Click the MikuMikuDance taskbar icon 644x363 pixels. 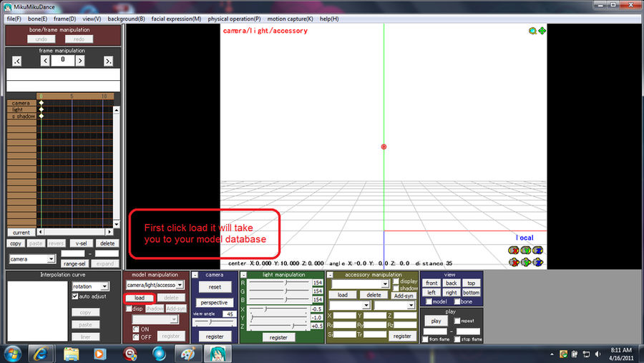[x=218, y=354]
